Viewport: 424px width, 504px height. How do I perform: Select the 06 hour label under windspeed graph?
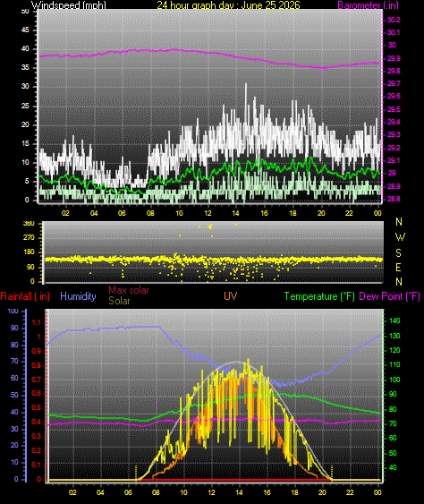(x=122, y=213)
